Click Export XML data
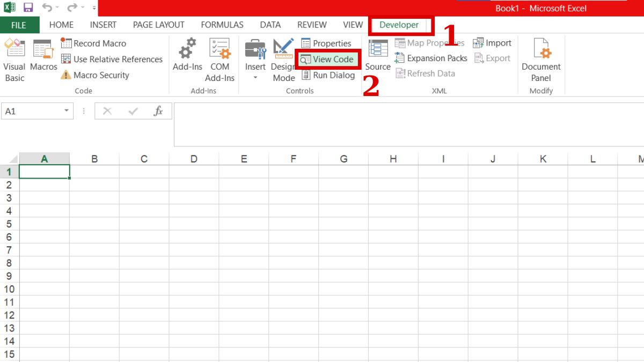 pyautogui.click(x=492, y=58)
